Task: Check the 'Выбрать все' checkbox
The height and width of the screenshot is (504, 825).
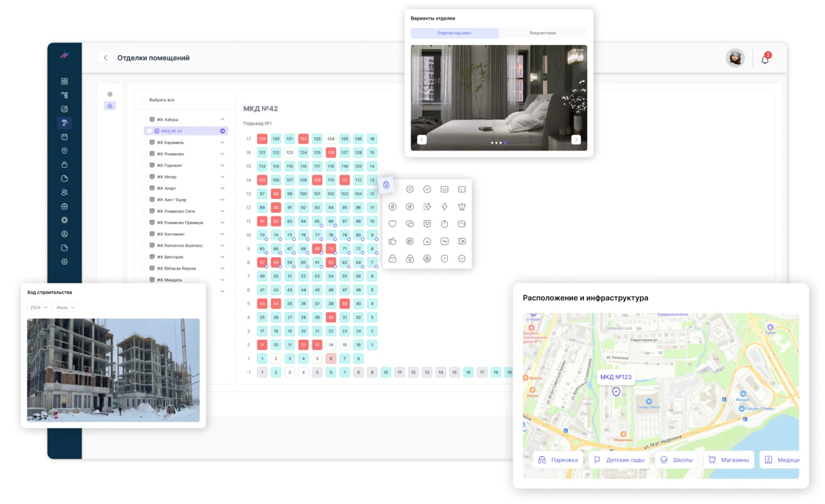Action: coord(145,100)
